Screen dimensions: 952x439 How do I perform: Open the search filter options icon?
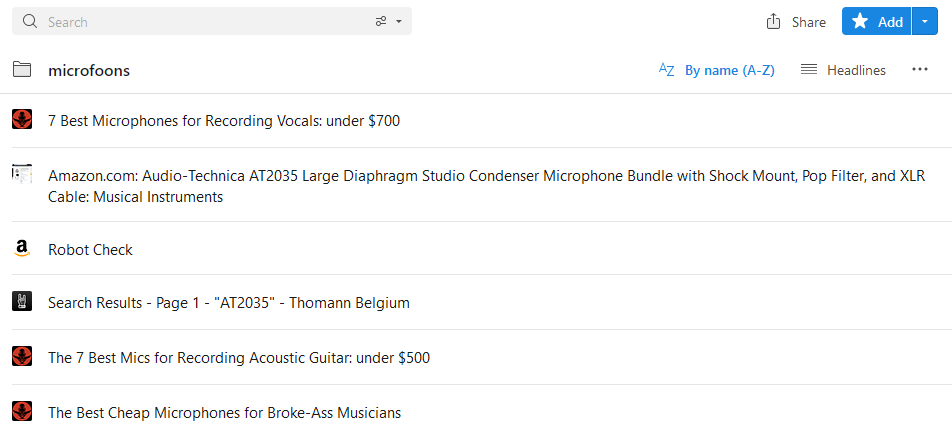tap(381, 22)
